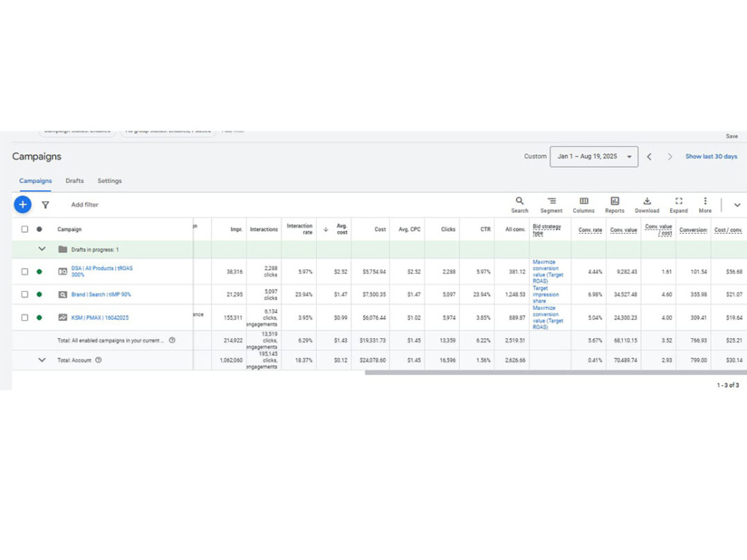Sort by the Interactions column header
The height and width of the screenshot is (560, 747).
(x=264, y=229)
